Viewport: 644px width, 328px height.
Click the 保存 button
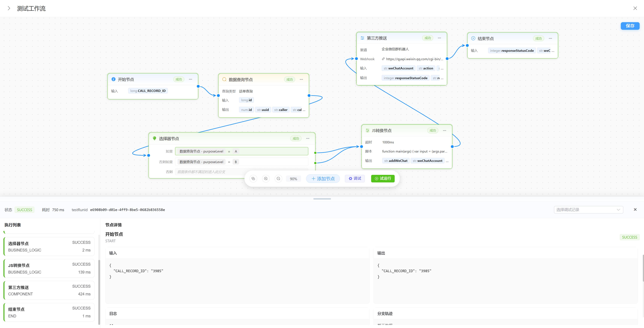[x=630, y=26]
